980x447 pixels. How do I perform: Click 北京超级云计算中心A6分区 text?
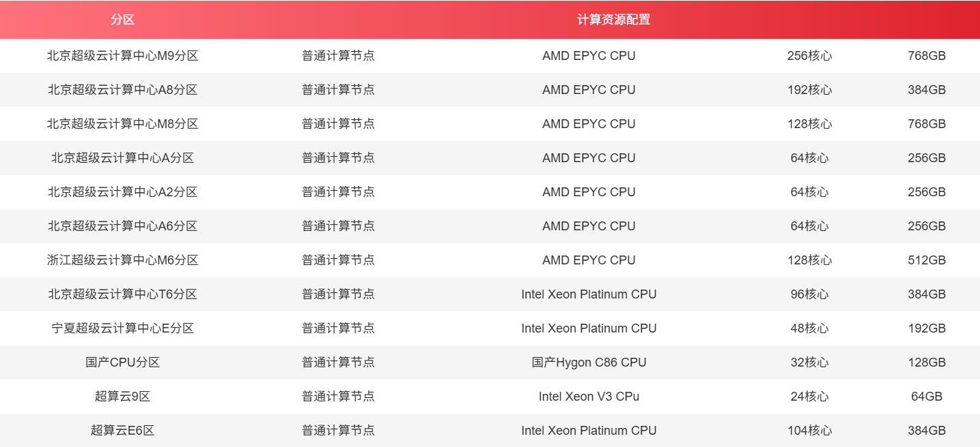[123, 226]
